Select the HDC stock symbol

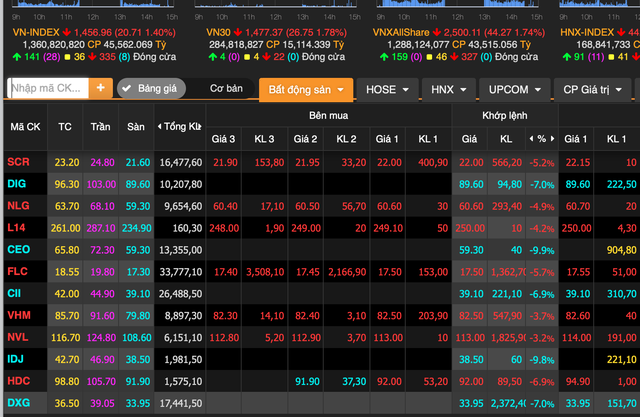(19, 381)
